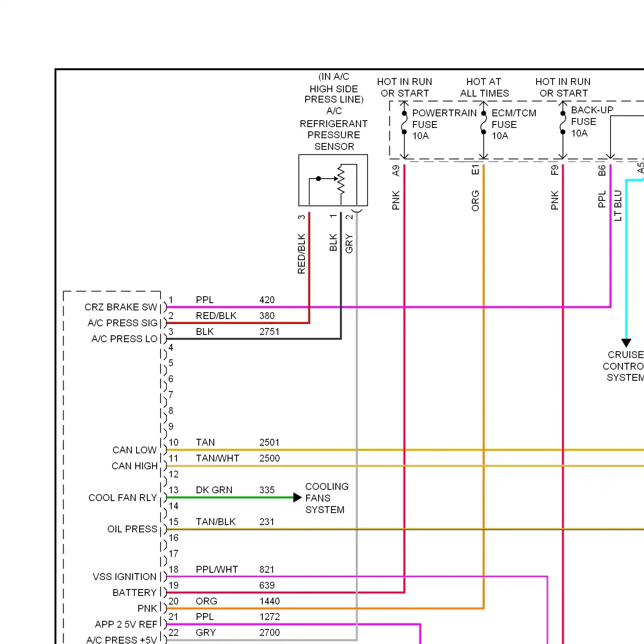Click the 'COOLING FANS SYSTEM' text

(x=327, y=498)
